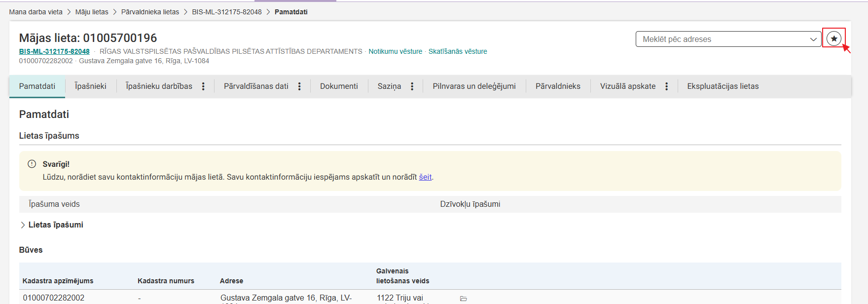Click BIS-ML-312175-82048 case number link

pyautogui.click(x=54, y=51)
